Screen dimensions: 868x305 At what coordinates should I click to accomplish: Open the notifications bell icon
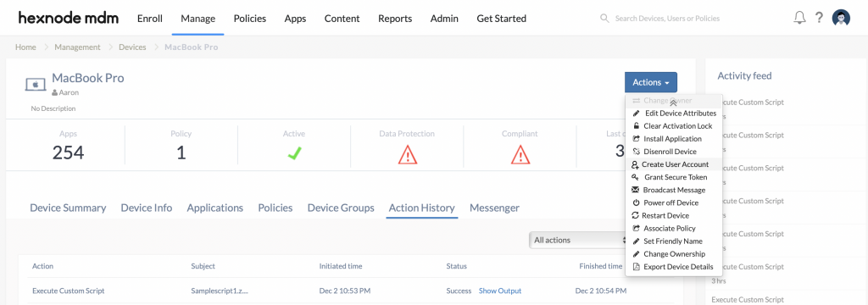[x=799, y=19]
